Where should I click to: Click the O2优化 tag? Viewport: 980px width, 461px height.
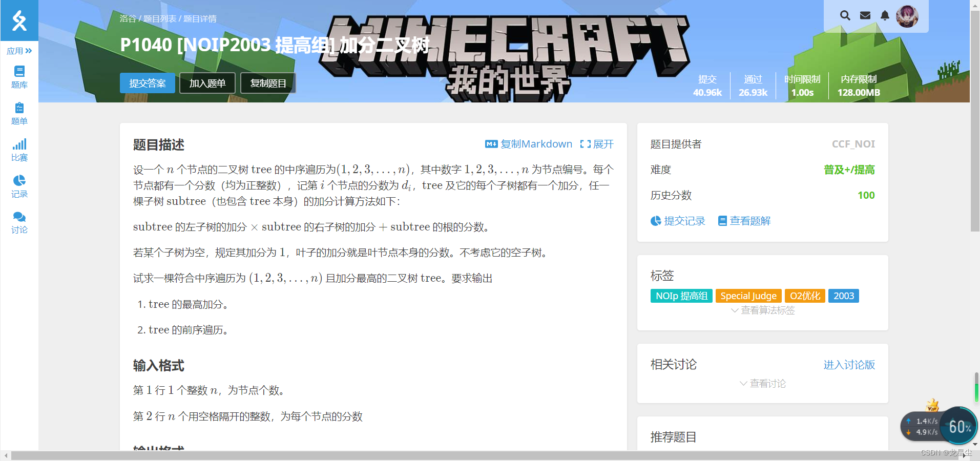[x=805, y=296]
